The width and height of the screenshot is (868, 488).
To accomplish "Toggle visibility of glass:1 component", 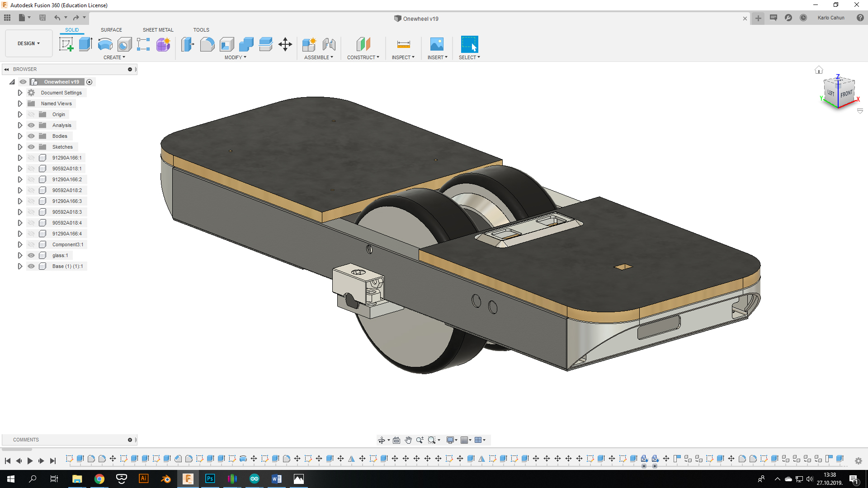I will click(x=30, y=255).
